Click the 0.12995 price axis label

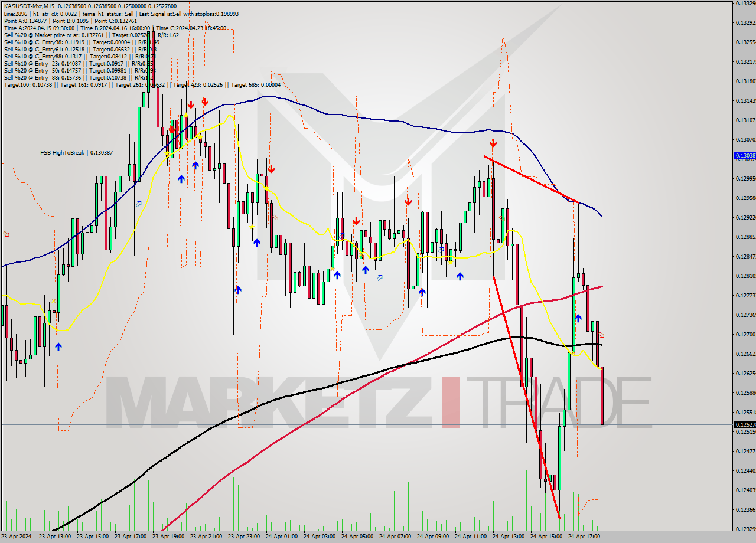[745, 178]
